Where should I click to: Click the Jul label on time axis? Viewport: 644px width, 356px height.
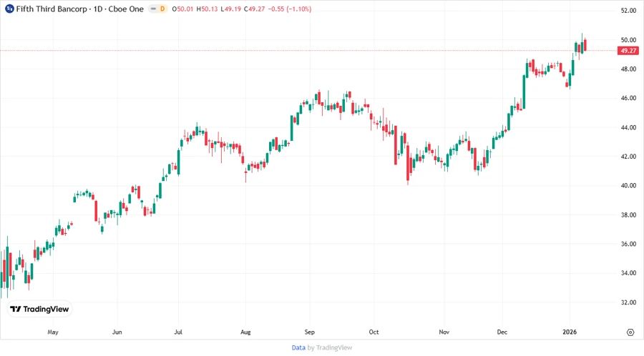178,332
